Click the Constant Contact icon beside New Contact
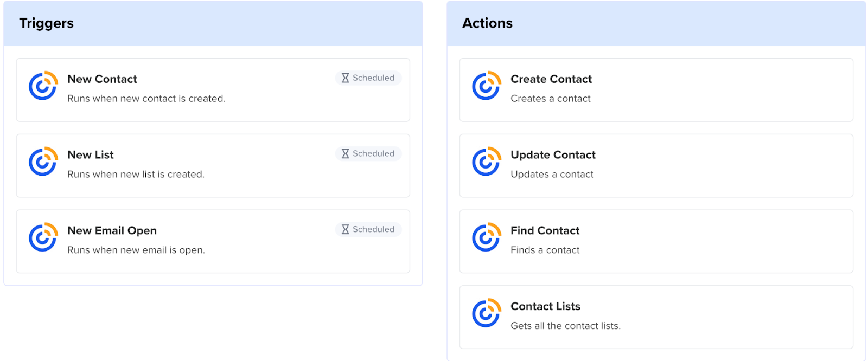This screenshot has width=868, height=361. pos(43,86)
